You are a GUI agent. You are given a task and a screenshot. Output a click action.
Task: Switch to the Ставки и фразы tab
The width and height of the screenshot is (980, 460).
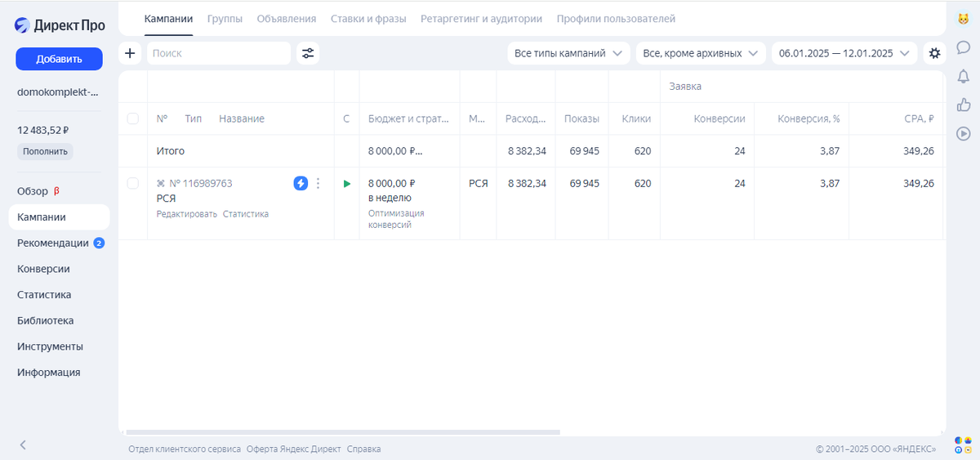368,19
